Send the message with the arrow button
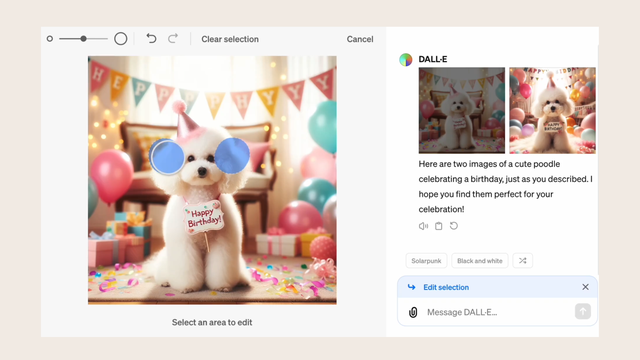Screen dimensions: 640x360 (583, 311)
